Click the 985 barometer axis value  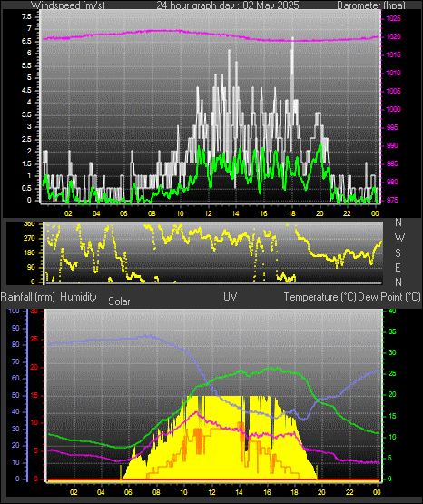tap(392, 163)
